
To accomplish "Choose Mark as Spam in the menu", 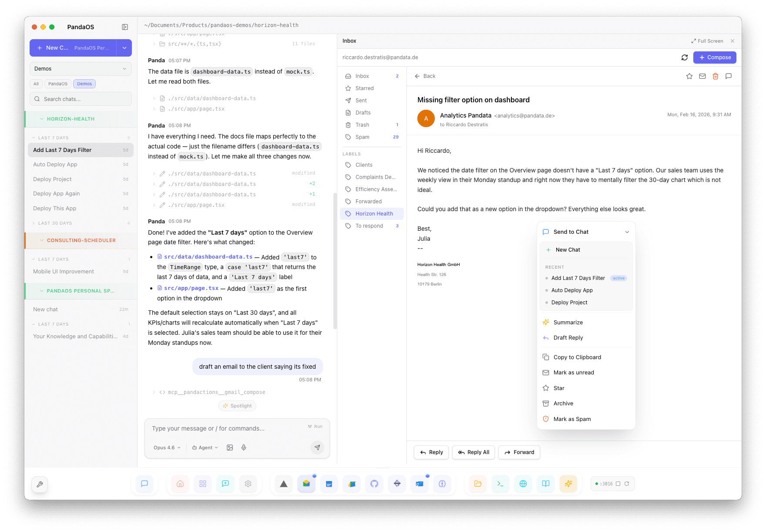I will 571,419.
